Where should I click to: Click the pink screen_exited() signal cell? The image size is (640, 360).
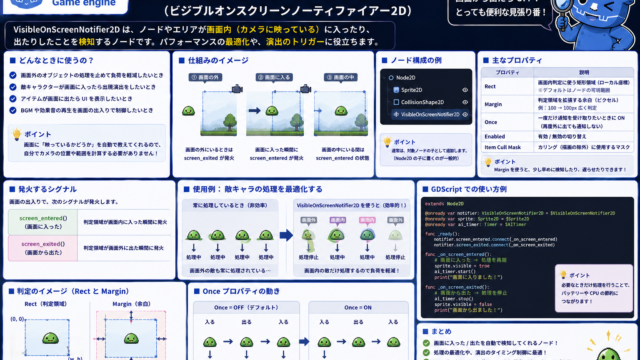click(x=43, y=248)
